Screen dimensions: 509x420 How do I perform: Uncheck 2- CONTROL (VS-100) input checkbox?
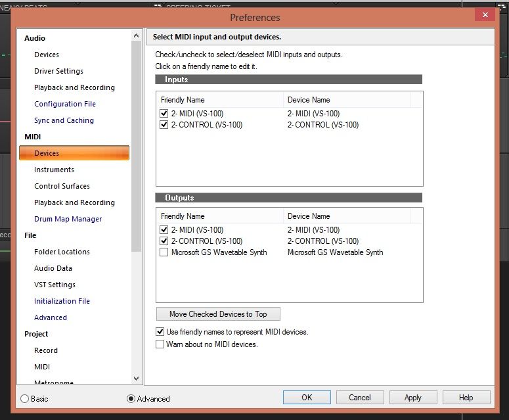[x=164, y=125]
